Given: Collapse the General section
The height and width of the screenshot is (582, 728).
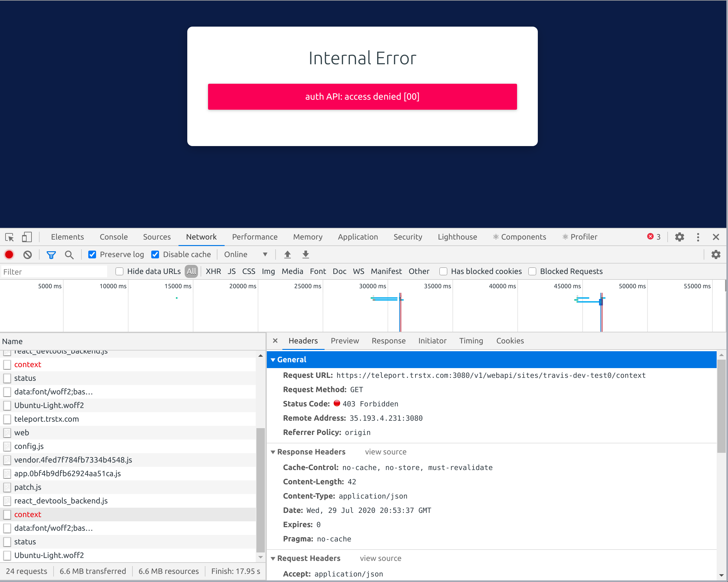Looking at the screenshot, I should tap(273, 359).
